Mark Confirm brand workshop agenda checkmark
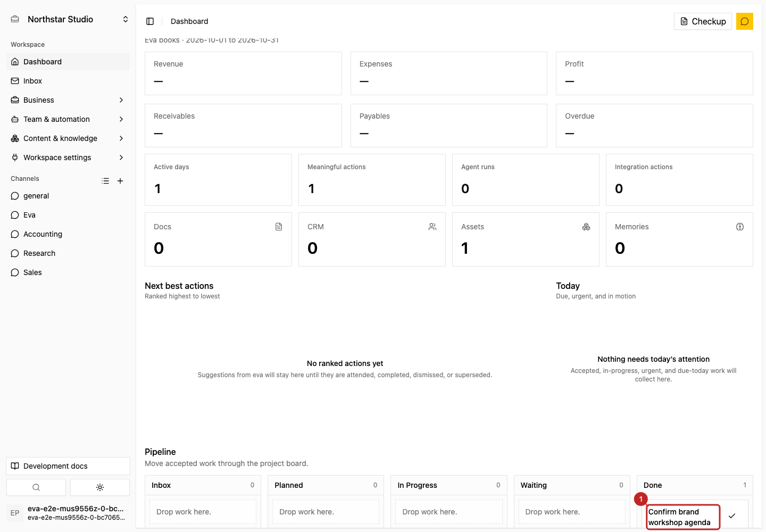 pos(732,516)
